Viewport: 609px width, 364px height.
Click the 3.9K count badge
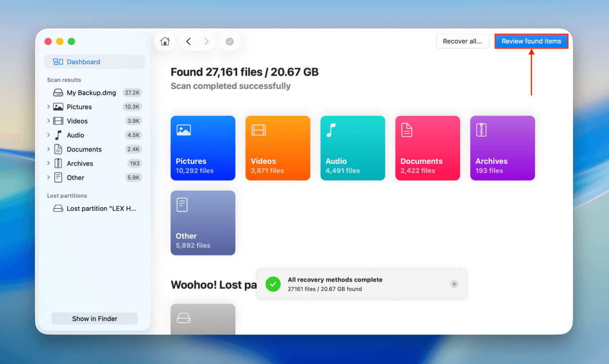134,121
